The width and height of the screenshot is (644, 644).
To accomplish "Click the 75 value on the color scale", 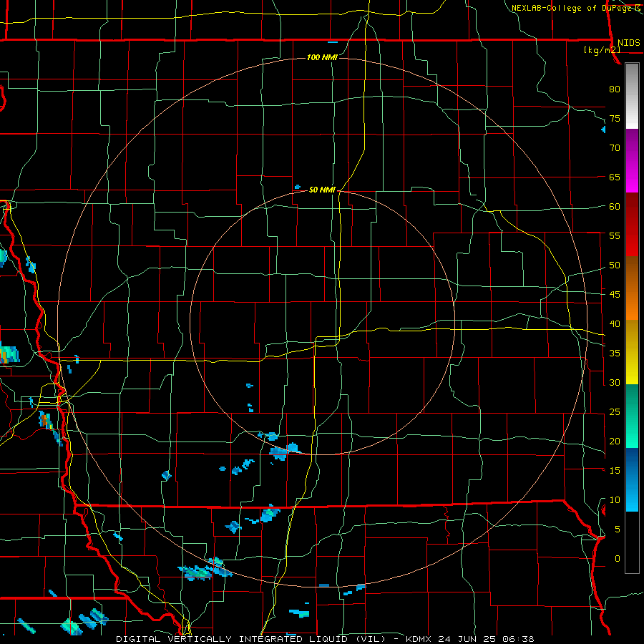I will [615, 118].
